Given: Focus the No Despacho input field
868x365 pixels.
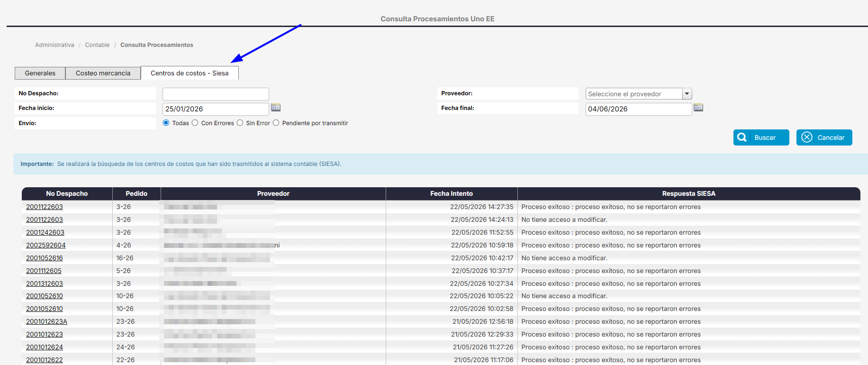Looking at the screenshot, I should click(216, 94).
